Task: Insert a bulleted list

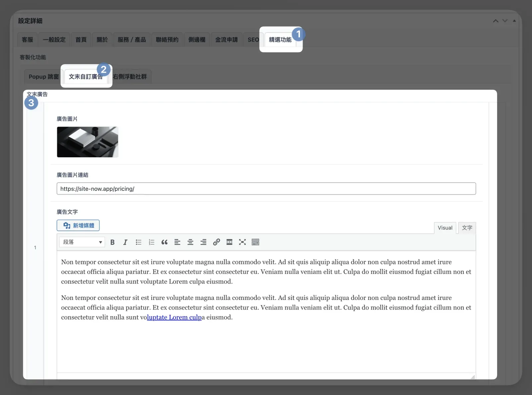Action: click(139, 242)
